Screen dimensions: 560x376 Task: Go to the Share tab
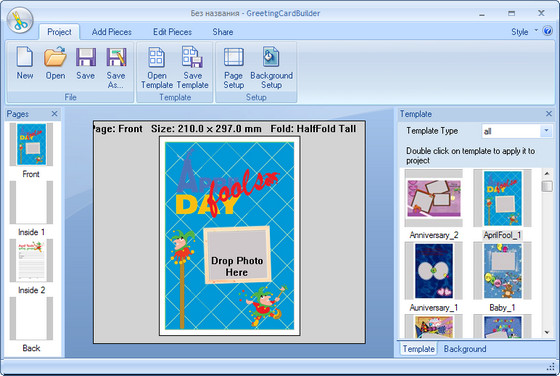pos(223,32)
